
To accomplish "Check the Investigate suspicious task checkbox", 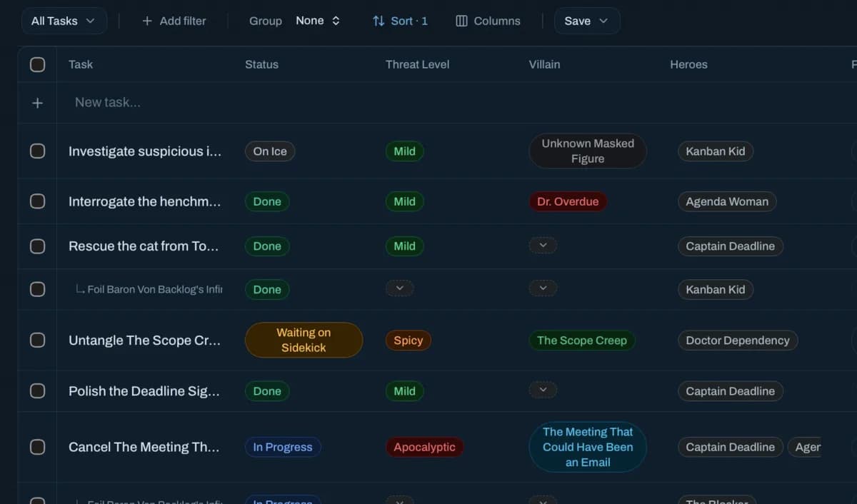I will pos(37,151).
